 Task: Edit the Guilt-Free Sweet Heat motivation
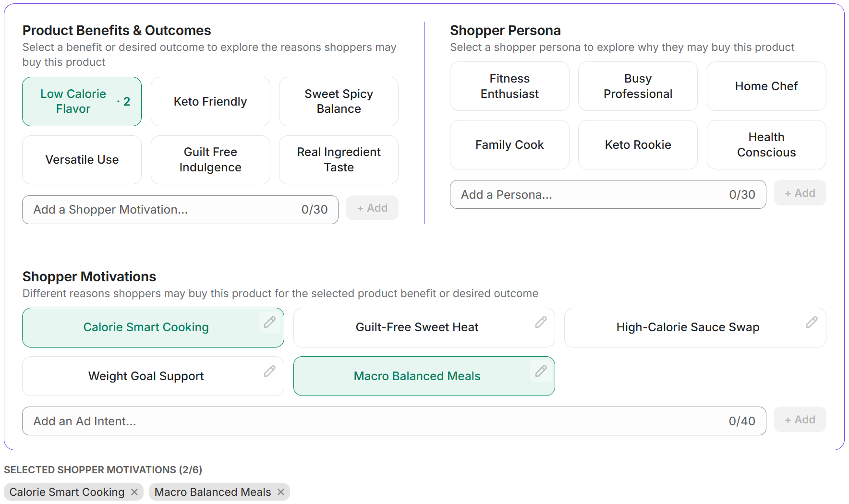pos(541,322)
